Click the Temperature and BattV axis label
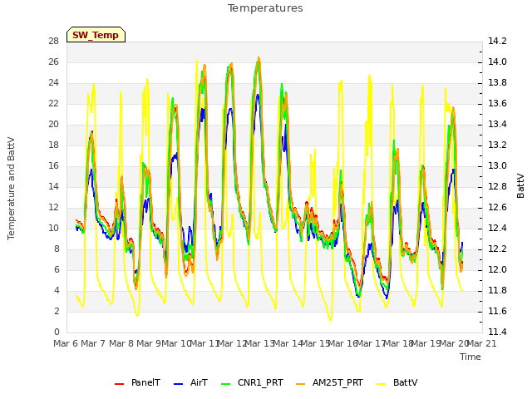Image resolution: width=532 pixels, height=399 pixels. click(x=11, y=189)
